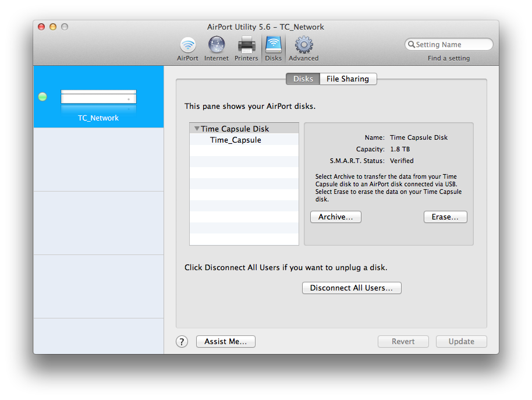Click the grey zoom button in the title bar
Image resolution: width=532 pixels, height=400 pixels.
(x=65, y=27)
